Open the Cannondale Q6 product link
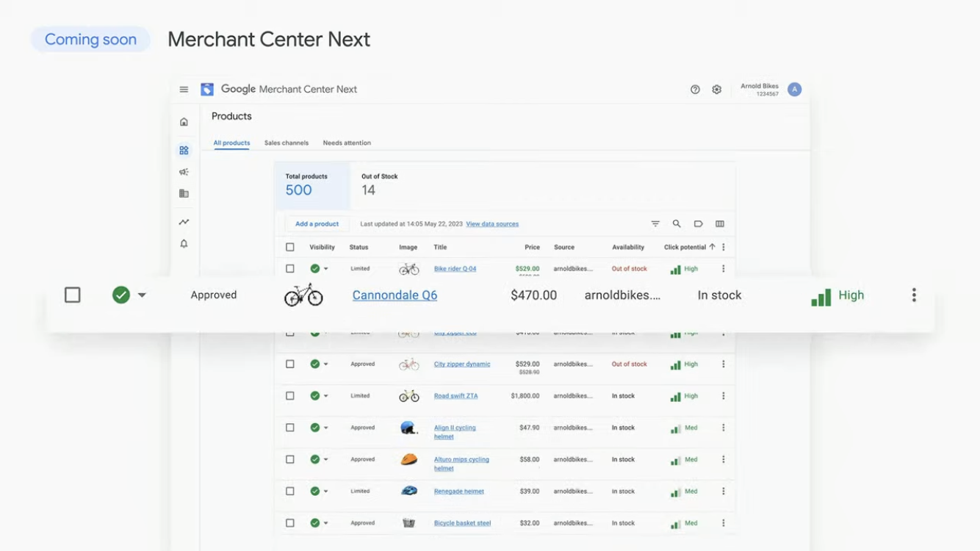The height and width of the screenshot is (551, 980). pyautogui.click(x=394, y=295)
